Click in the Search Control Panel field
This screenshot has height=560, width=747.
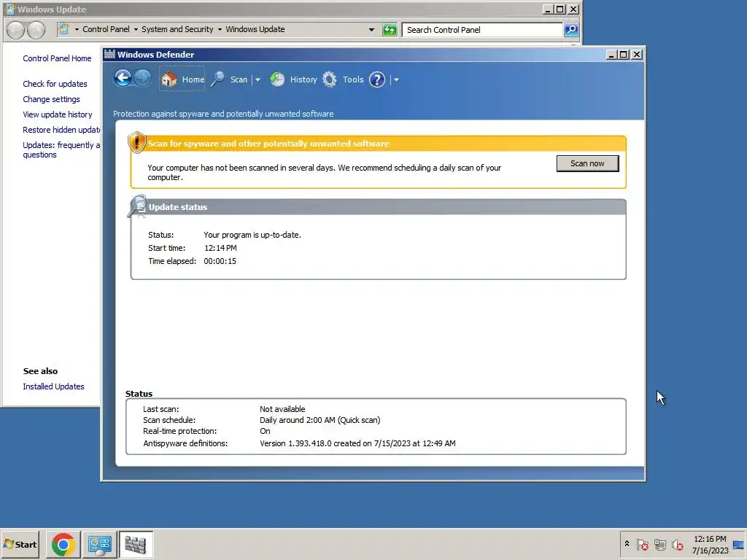(x=482, y=29)
